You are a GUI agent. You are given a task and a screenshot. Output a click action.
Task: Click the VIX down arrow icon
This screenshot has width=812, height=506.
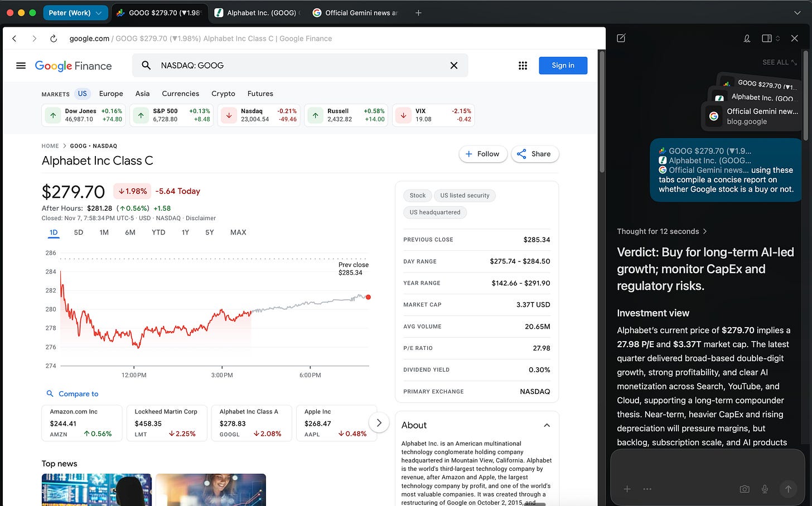404,115
